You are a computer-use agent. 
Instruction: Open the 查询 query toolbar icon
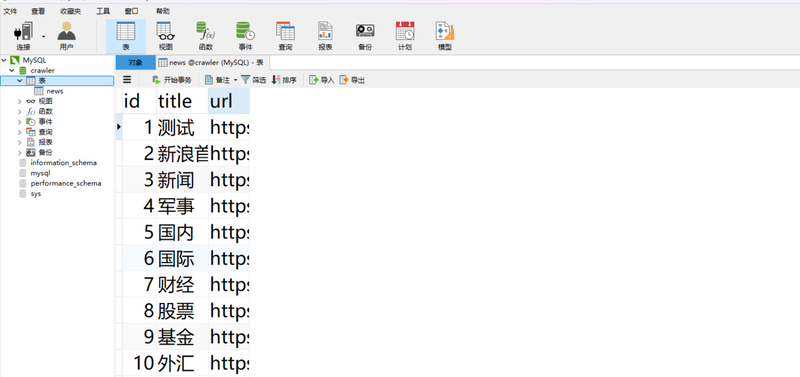pos(285,37)
